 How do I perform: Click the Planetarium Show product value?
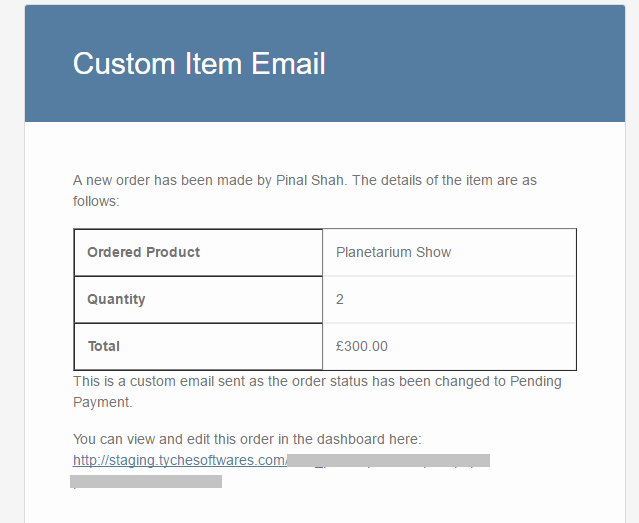click(x=393, y=252)
